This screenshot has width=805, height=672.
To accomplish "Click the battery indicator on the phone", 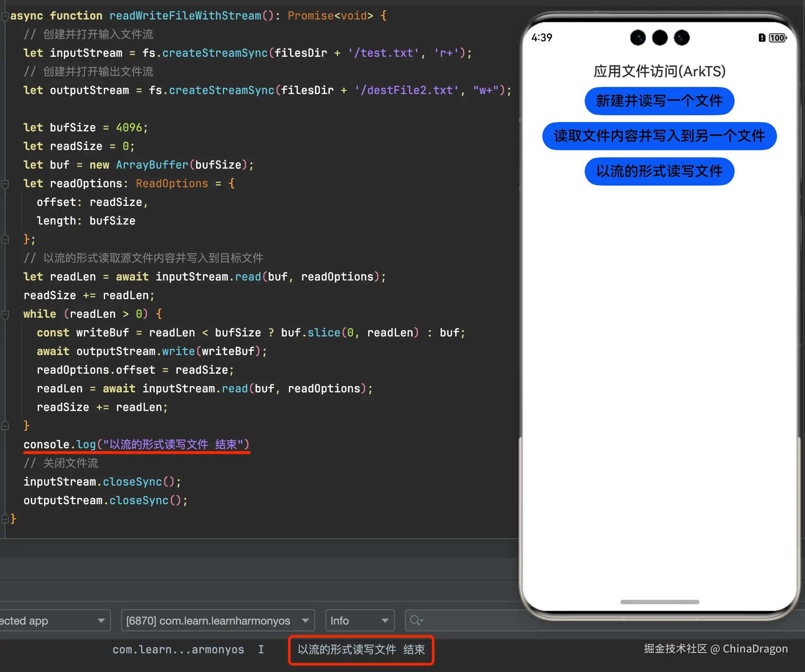I will pos(777,38).
